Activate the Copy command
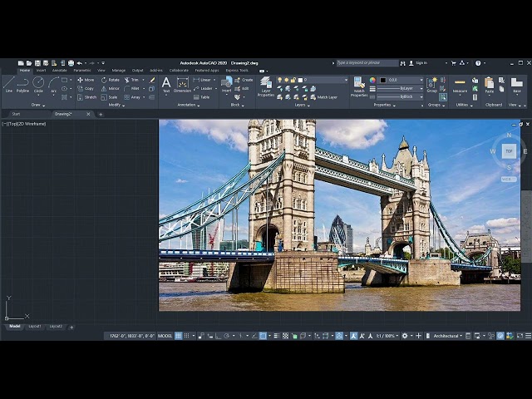The height and width of the screenshot is (399, 532). (x=86, y=89)
